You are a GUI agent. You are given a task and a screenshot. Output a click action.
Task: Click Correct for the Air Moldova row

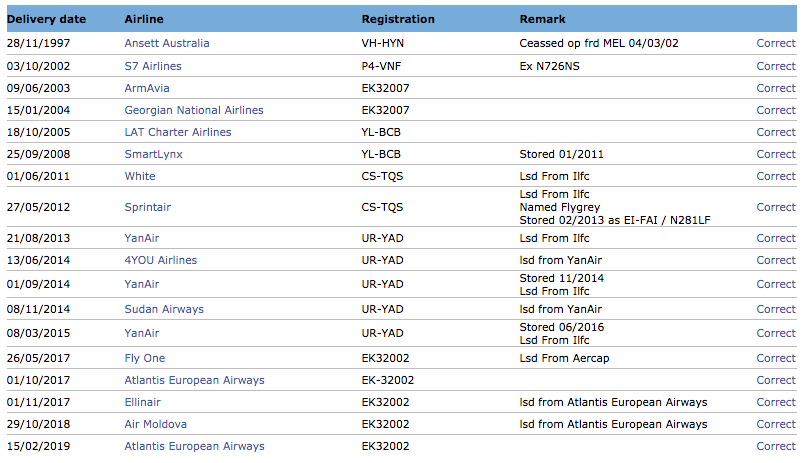coord(776,424)
